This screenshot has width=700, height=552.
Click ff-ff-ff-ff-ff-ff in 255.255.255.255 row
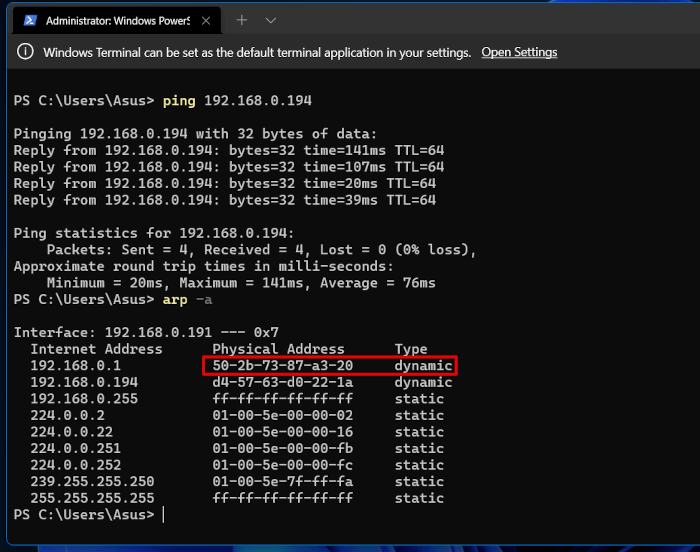pyautogui.click(x=283, y=498)
